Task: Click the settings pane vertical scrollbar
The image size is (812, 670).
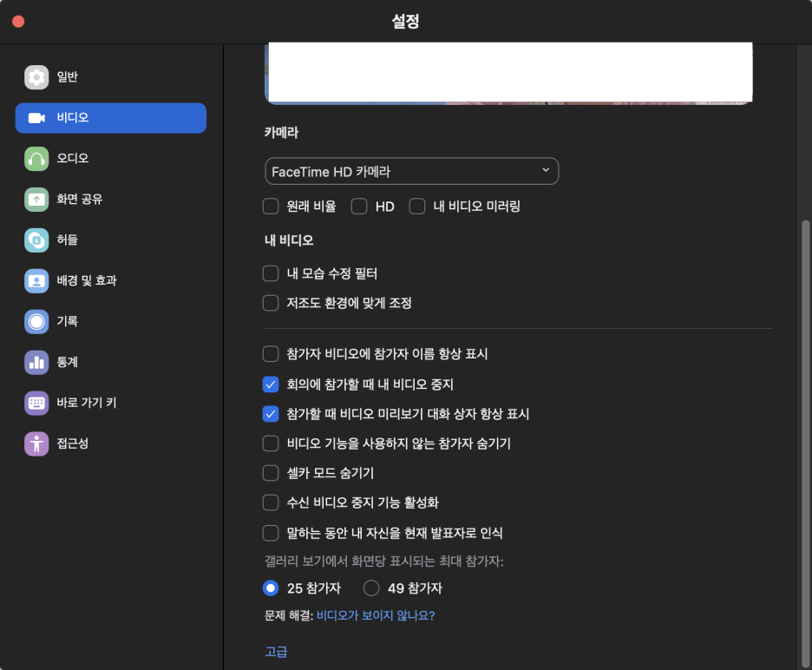Action: (805, 443)
